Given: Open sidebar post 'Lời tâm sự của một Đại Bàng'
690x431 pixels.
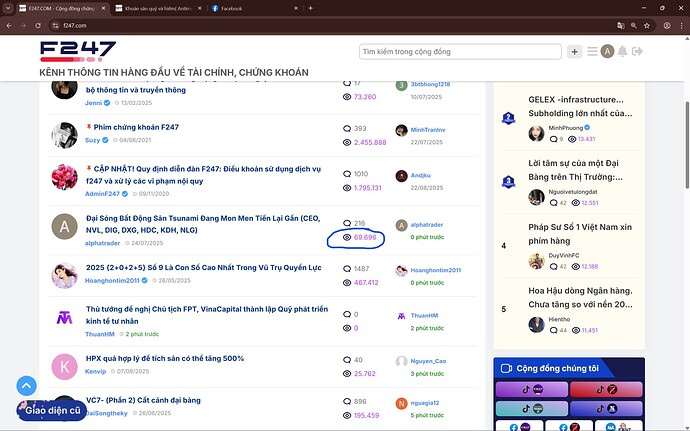Looking at the screenshot, I should click(x=576, y=170).
